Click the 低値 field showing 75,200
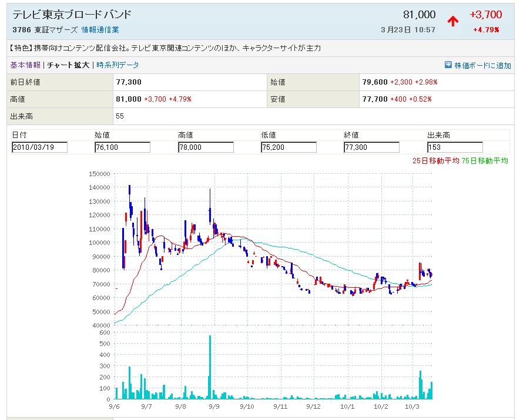This screenshot has height=420, width=520. click(288, 147)
